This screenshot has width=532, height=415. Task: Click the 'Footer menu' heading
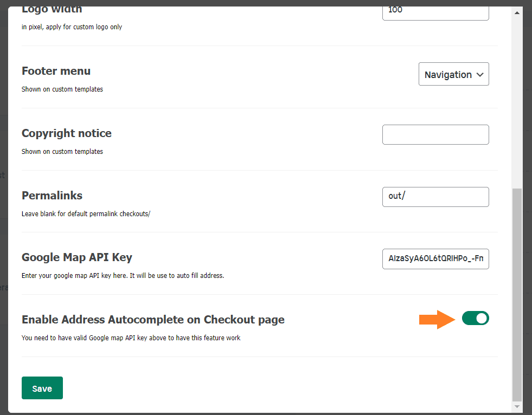tap(56, 71)
